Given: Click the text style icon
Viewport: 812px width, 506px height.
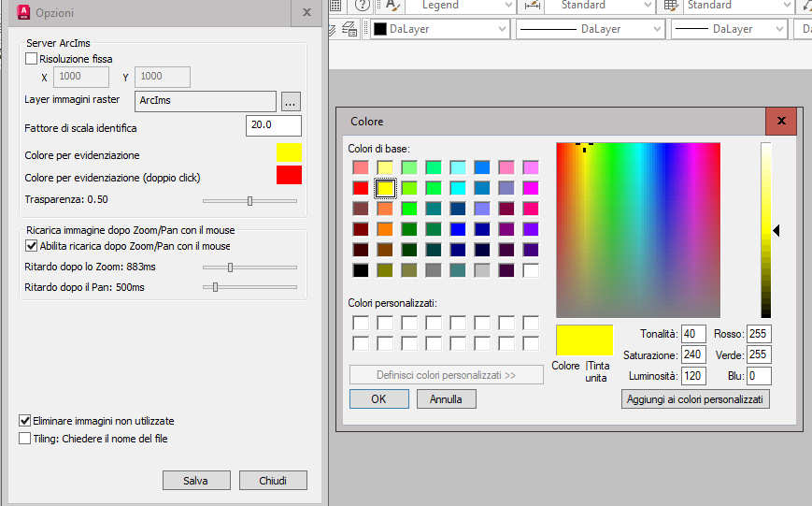Looking at the screenshot, I should 392,6.
